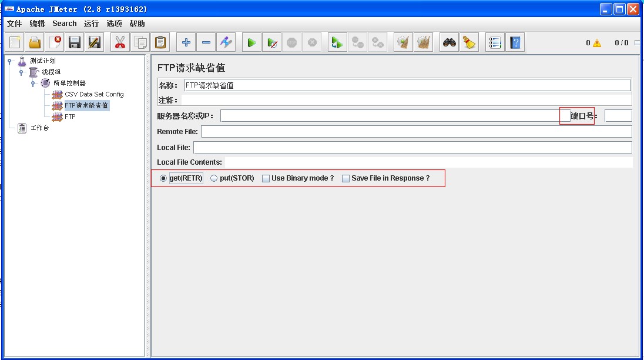Open the 选项 menu
The image size is (644, 360).
pos(114,24)
